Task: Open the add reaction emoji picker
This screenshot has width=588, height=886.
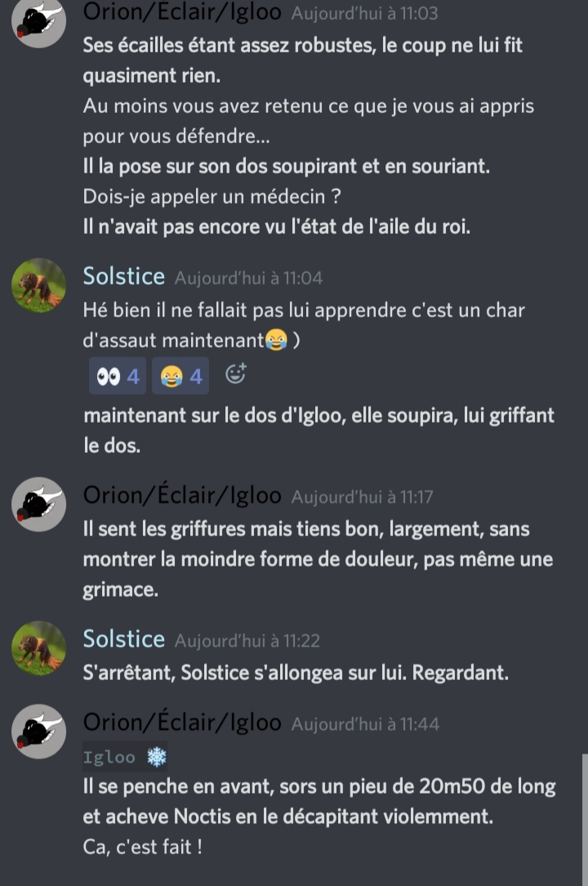Action: point(235,374)
